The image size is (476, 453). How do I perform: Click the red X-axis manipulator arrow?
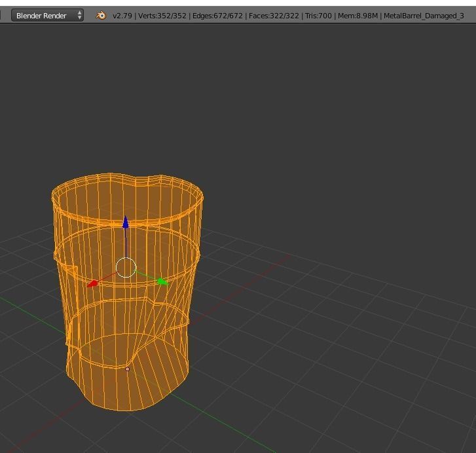coord(92,284)
